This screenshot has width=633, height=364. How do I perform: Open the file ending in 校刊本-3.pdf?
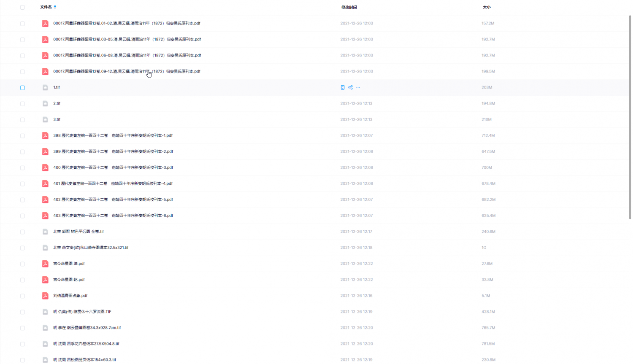tap(113, 167)
